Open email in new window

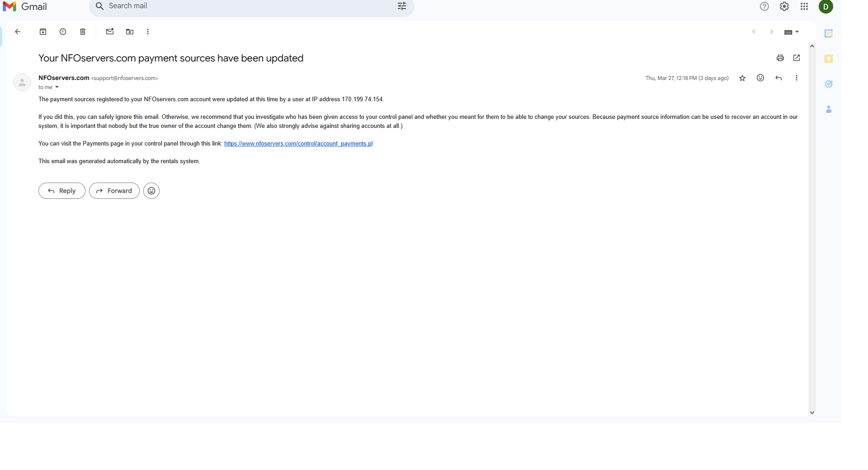(x=797, y=58)
